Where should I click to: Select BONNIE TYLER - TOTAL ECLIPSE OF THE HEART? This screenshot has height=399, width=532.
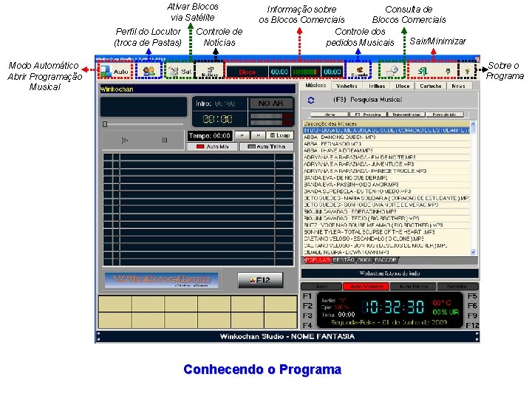(x=386, y=232)
